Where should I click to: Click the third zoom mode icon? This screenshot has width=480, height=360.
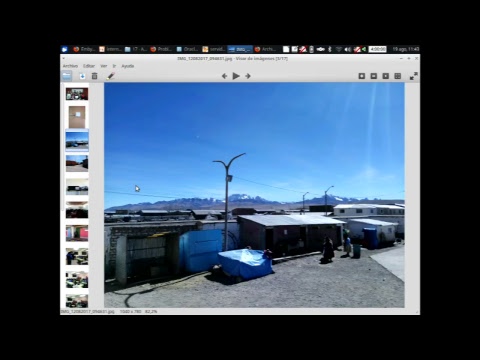coord(386,76)
